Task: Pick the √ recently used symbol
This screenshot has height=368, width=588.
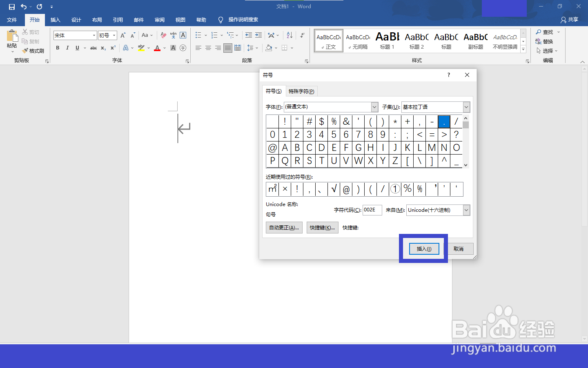Action: 334,189
